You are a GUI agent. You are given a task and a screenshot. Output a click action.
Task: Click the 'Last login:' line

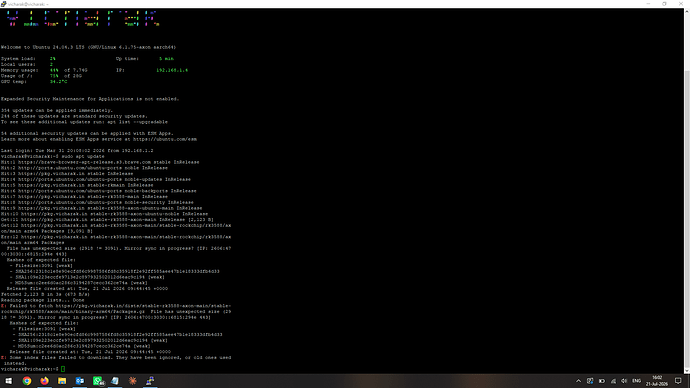pyautogui.click(x=77, y=150)
